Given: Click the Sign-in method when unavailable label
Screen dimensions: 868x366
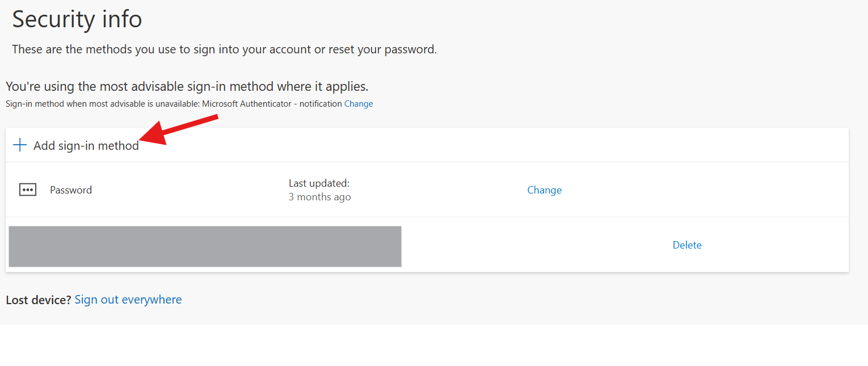Looking at the screenshot, I should (103, 104).
